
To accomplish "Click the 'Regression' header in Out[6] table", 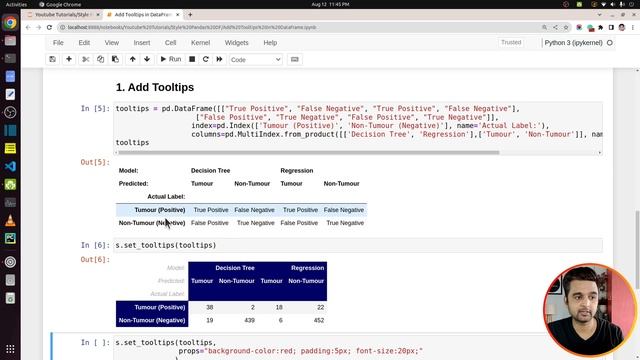I will coord(307,268).
